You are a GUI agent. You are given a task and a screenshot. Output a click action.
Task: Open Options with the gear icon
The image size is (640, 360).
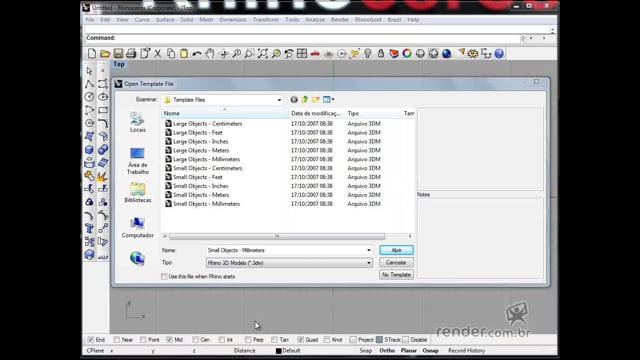click(x=473, y=53)
